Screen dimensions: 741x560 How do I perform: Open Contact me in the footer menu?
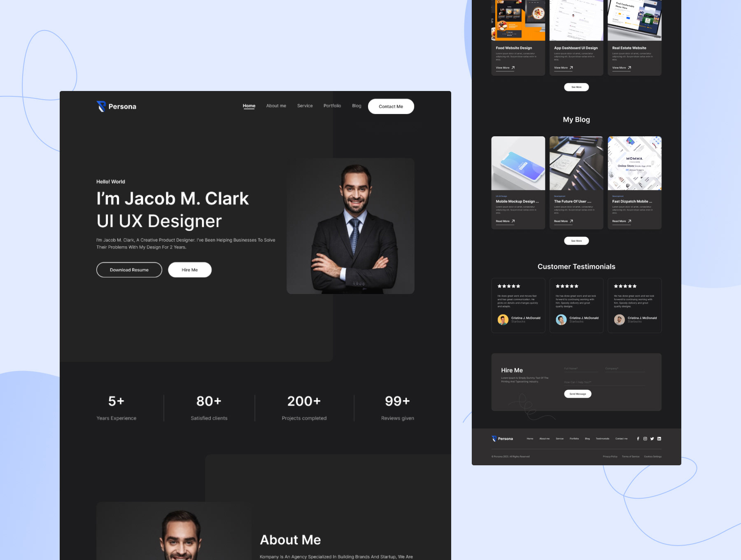pos(621,439)
